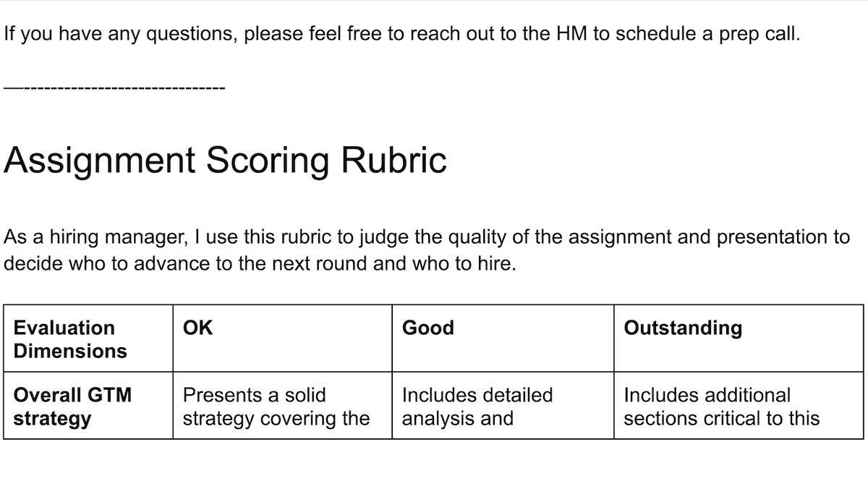Select the 'Evaluation Dimensions' header cell
Screen dimensions: 868x489
click(88, 339)
